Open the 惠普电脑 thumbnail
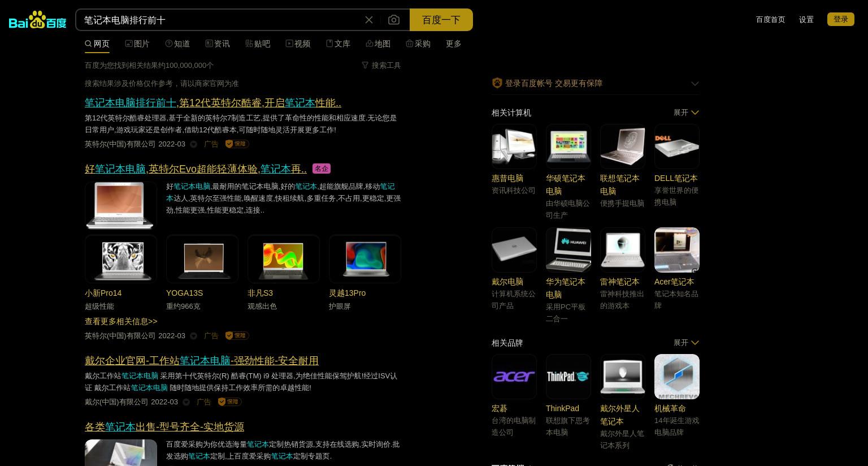The width and height of the screenshot is (868, 466). (514, 146)
